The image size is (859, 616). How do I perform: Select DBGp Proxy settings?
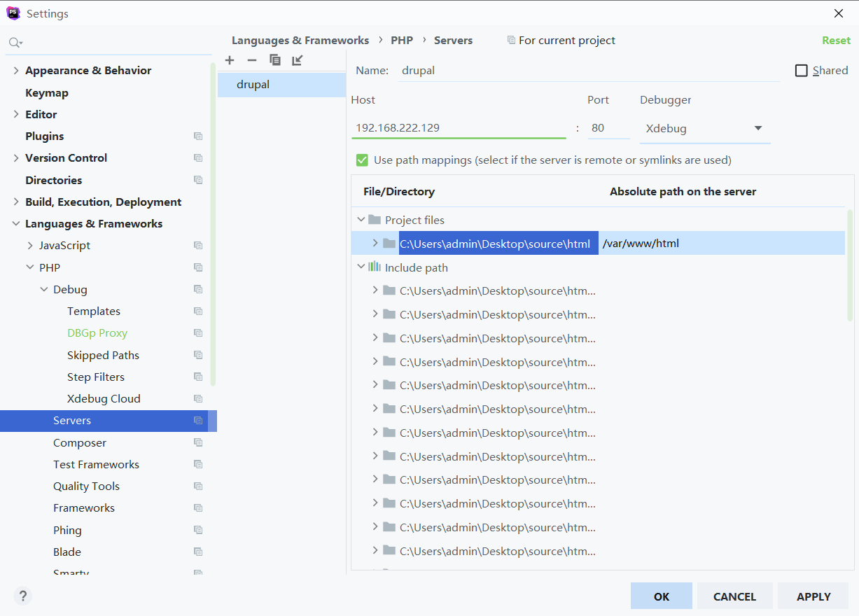(x=97, y=333)
